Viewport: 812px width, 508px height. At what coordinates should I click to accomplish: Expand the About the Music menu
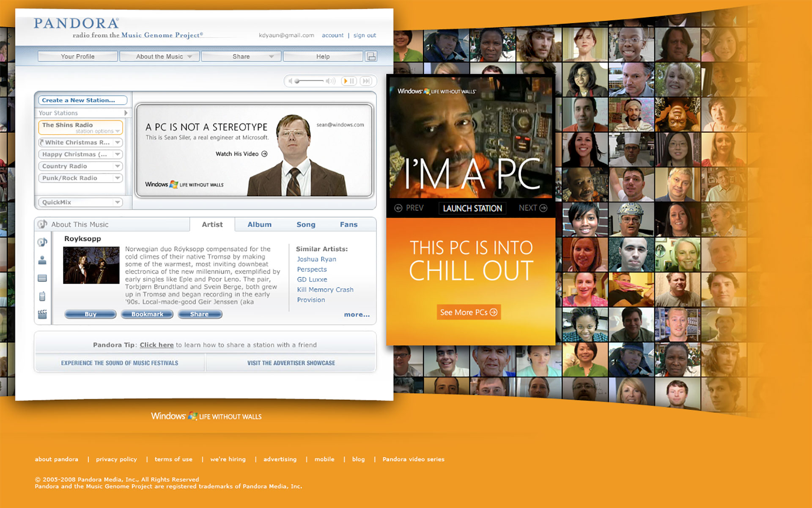159,56
